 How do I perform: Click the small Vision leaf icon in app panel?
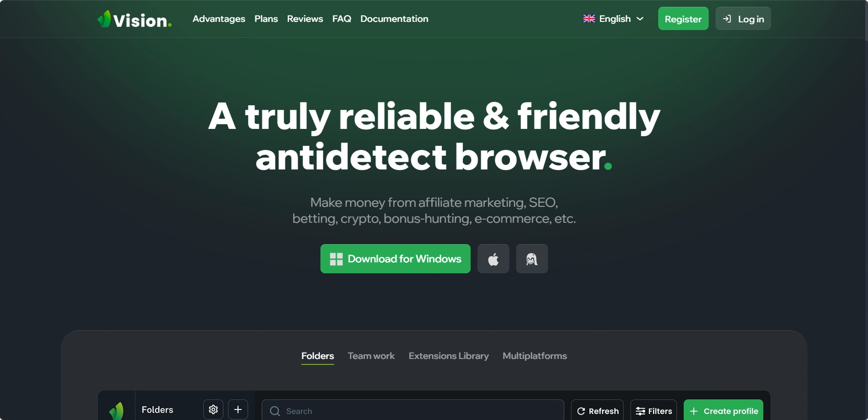[117, 410]
